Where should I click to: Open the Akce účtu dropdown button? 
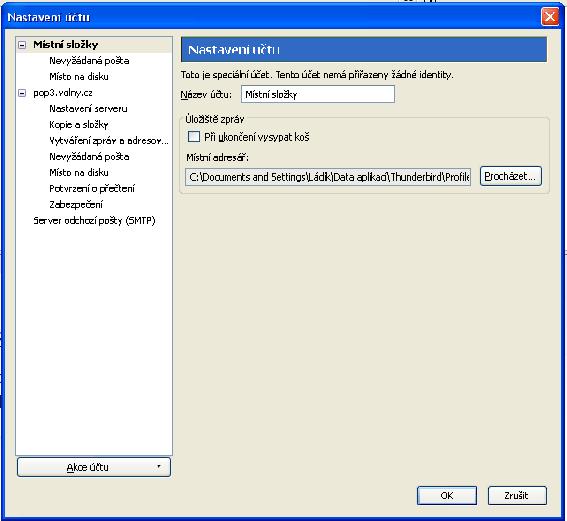(94, 467)
